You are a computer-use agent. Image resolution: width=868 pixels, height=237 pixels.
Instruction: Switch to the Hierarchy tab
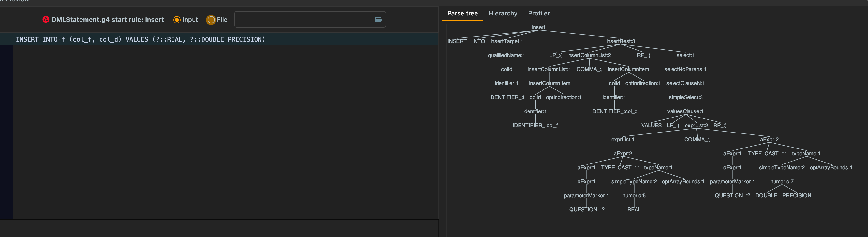coord(503,13)
